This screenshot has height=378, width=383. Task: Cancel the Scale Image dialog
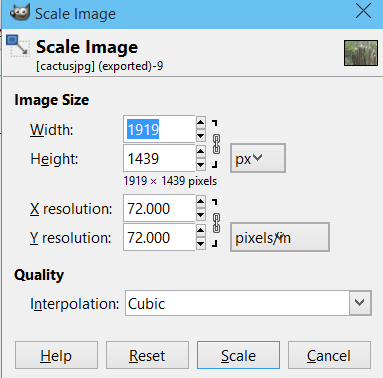click(x=329, y=355)
